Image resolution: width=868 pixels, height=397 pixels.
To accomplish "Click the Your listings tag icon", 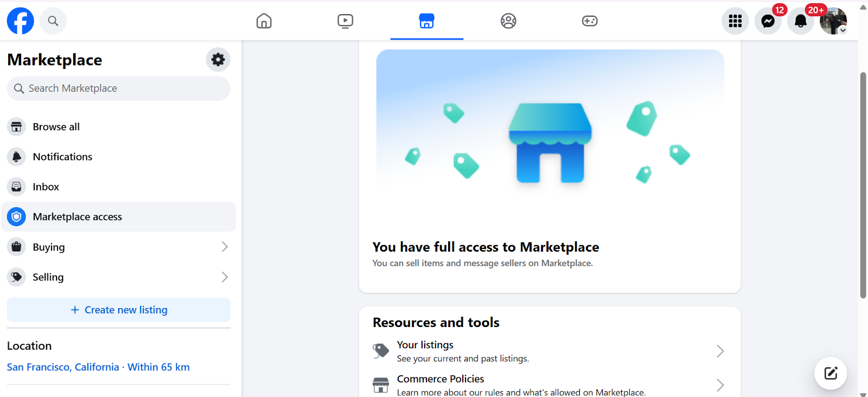I will tap(381, 351).
